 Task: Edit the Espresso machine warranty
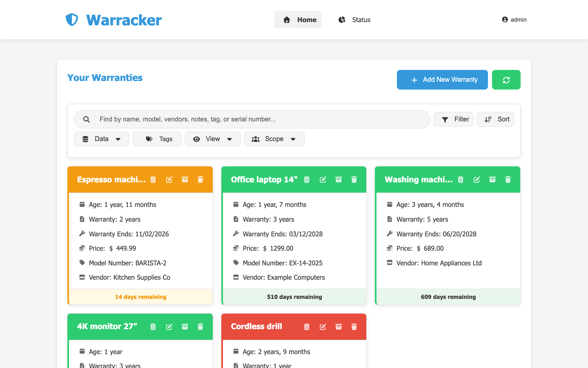pyautogui.click(x=169, y=180)
